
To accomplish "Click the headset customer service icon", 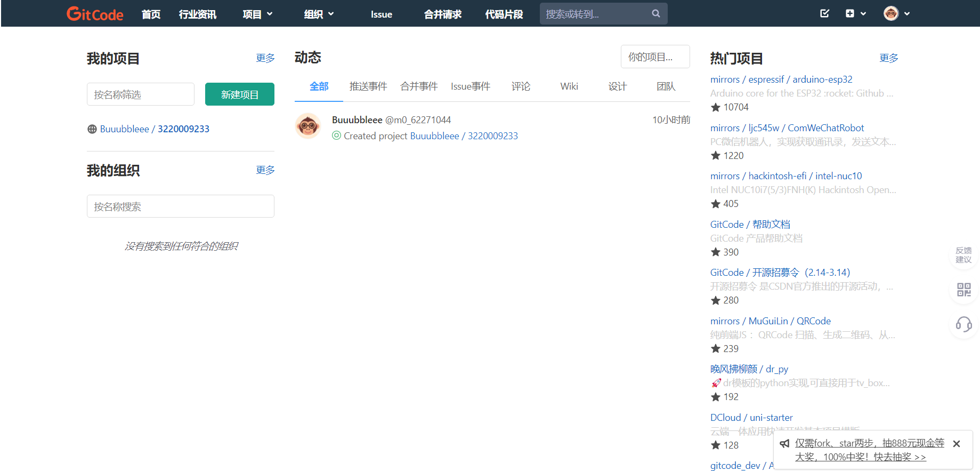I will pos(963,324).
